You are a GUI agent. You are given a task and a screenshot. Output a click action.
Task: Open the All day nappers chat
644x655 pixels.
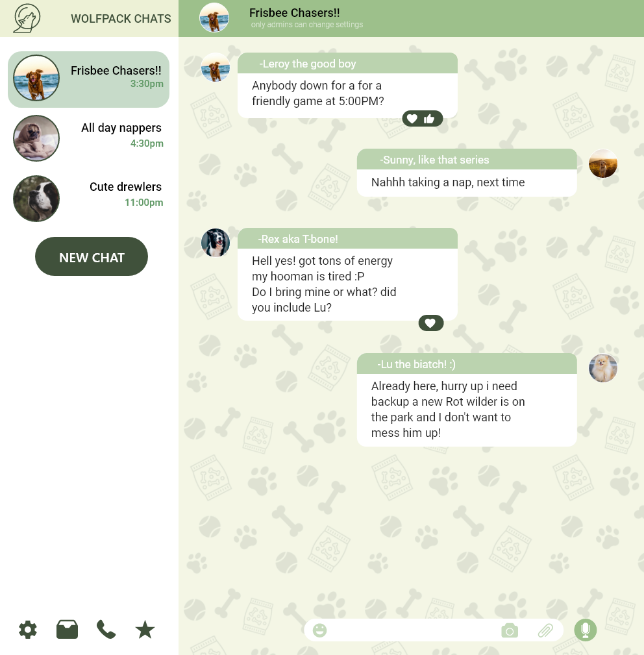point(88,138)
